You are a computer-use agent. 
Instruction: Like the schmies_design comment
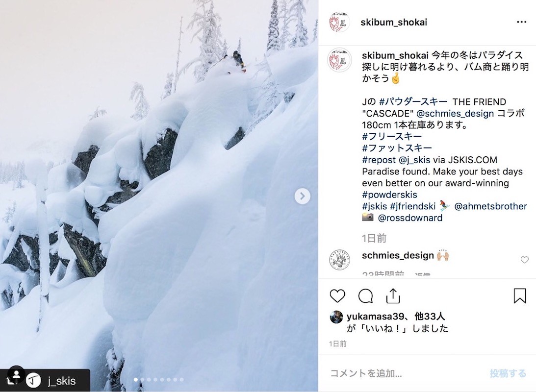524,260
